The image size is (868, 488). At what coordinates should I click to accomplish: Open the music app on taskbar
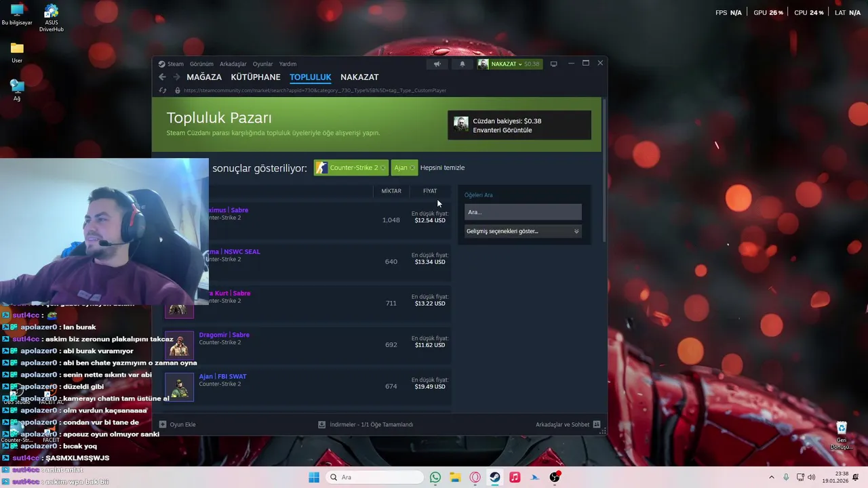(x=515, y=477)
